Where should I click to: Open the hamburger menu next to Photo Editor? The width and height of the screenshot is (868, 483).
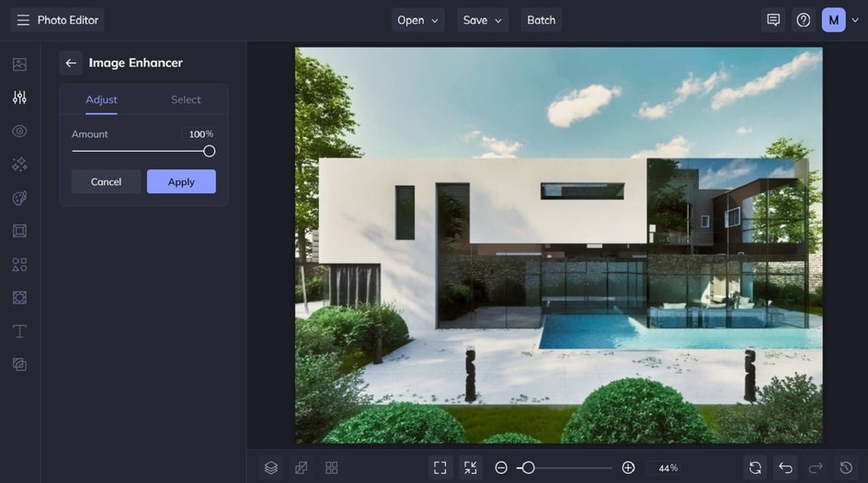click(x=23, y=20)
